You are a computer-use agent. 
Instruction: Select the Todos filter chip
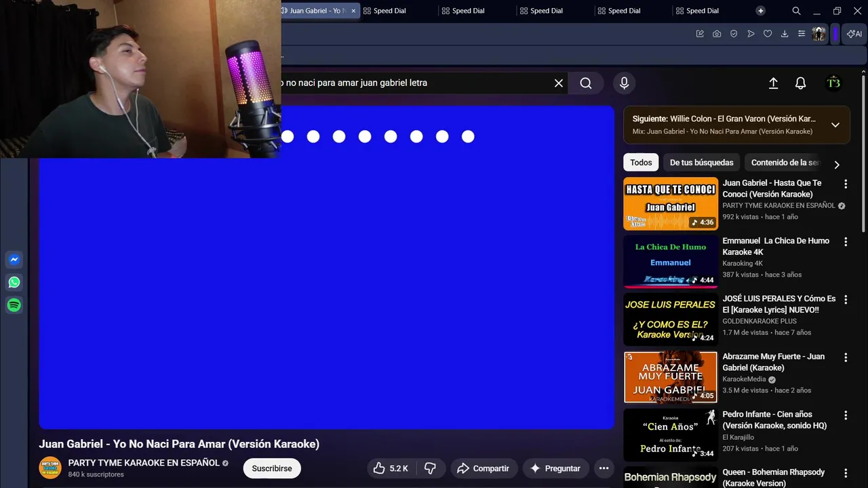641,163
